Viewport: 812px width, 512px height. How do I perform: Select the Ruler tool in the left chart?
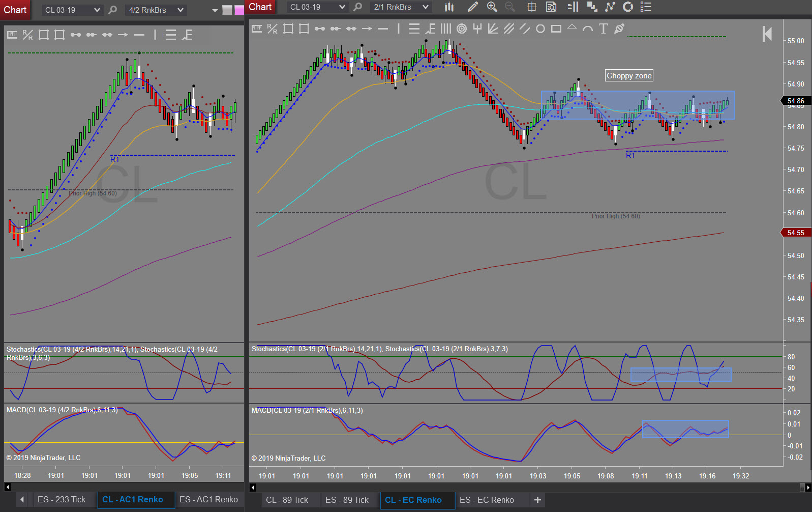(x=12, y=35)
